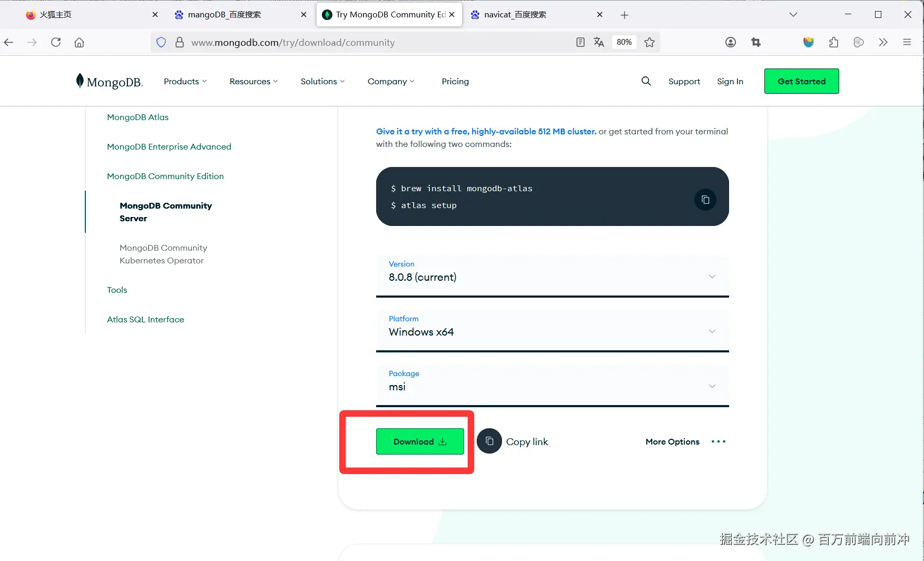Open the tracking protection shield icon
The width and height of the screenshot is (924, 561).
[x=161, y=43]
